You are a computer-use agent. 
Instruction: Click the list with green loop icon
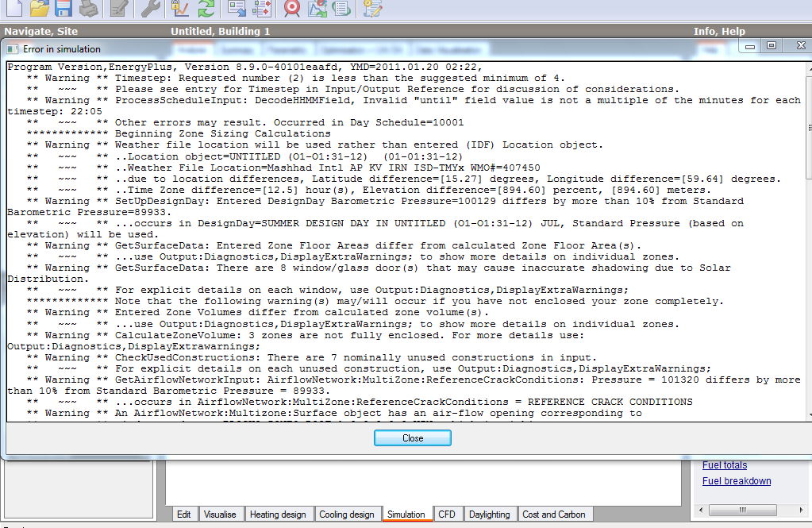pos(342,7)
